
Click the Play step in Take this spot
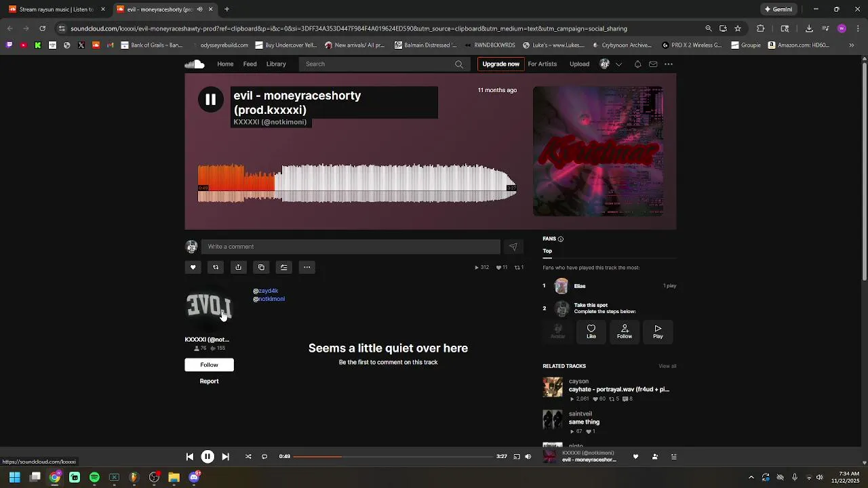click(x=658, y=331)
